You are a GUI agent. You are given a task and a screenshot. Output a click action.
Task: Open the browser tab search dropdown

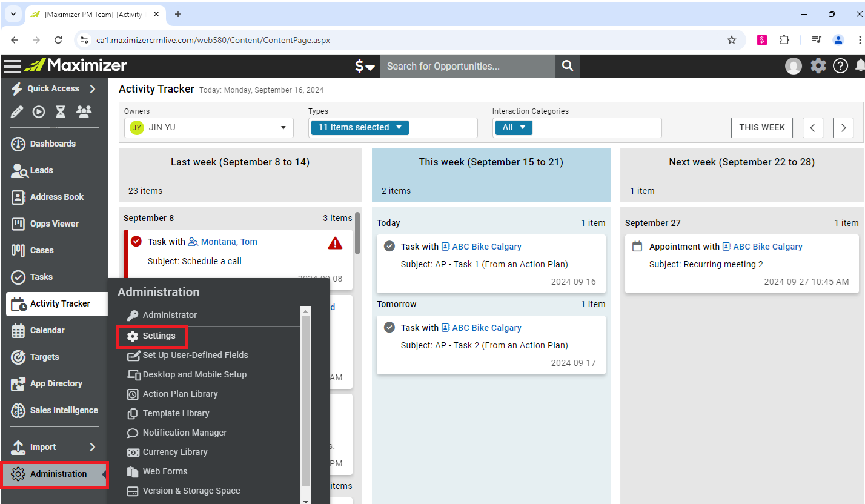13,13
